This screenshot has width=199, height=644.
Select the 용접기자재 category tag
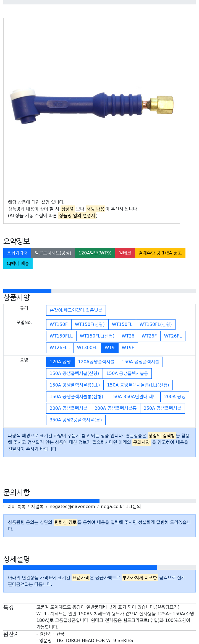[17, 253]
